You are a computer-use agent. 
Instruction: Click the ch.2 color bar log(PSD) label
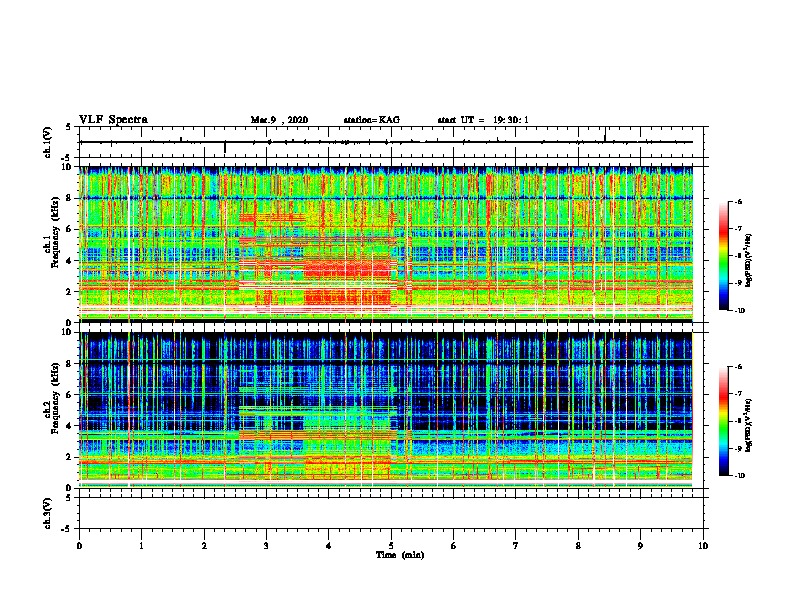click(x=749, y=425)
